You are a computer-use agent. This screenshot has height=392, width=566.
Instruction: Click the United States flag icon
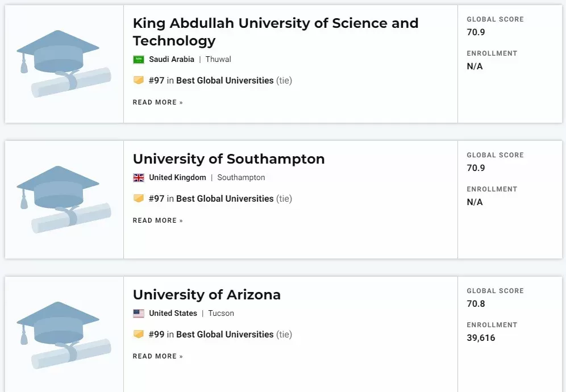click(139, 313)
